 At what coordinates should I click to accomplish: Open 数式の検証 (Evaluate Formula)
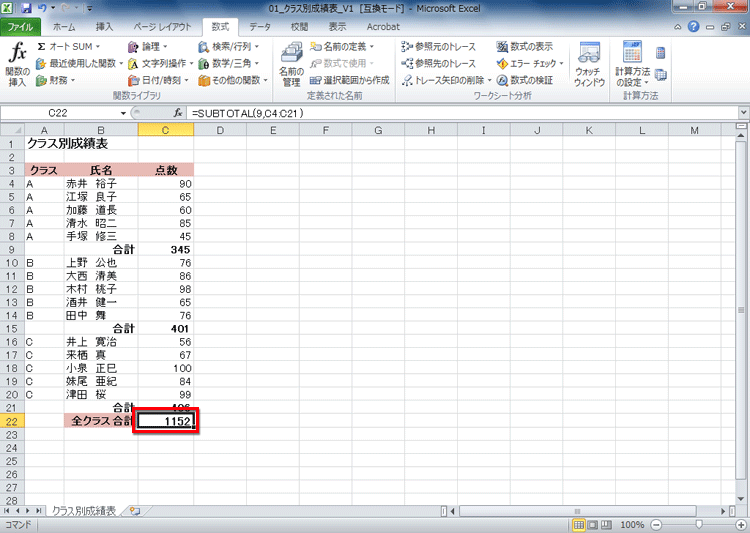[524, 80]
